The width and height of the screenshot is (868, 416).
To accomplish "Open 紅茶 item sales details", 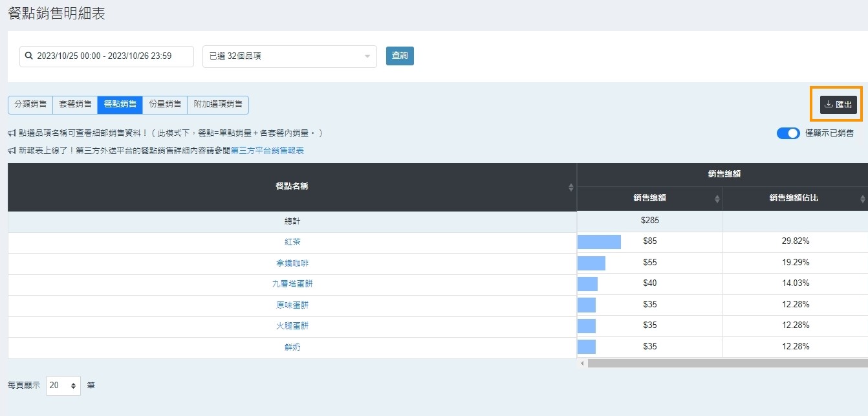I will (x=292, y=242).
